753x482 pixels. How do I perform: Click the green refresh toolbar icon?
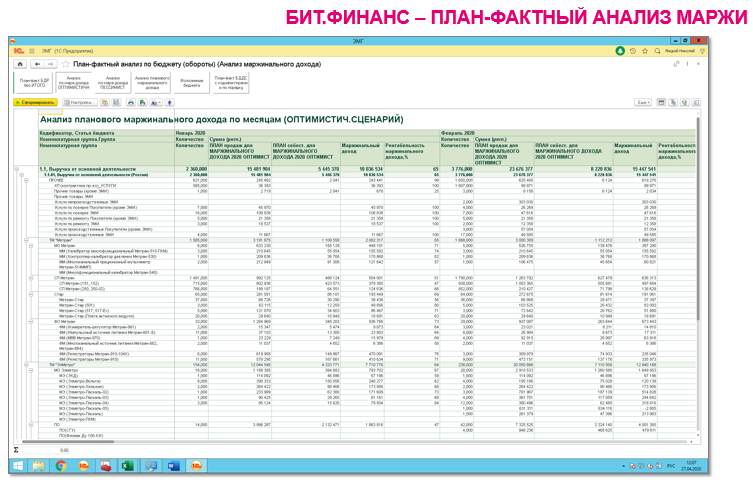pyautogui.click(x=685, y=102)
